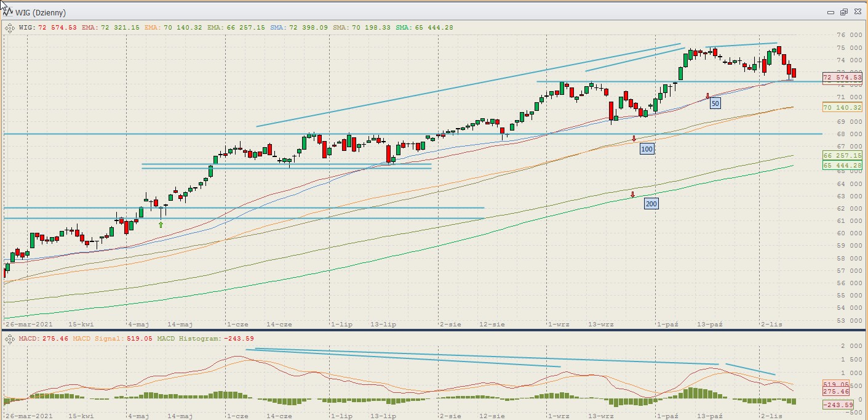
Task: Click the MACD Signal 519.05 axis tag
Action: coord(836,384)
